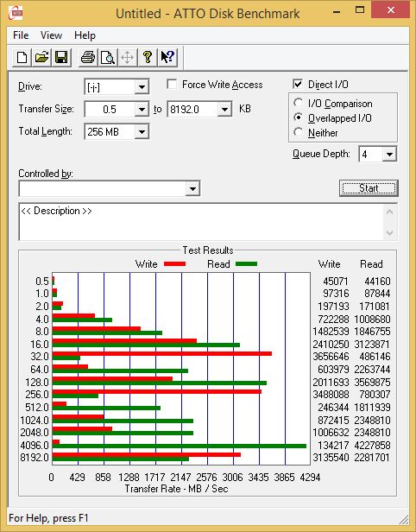Open the Queue Depth dropdown
416x532 pixels.
[389, 155]
